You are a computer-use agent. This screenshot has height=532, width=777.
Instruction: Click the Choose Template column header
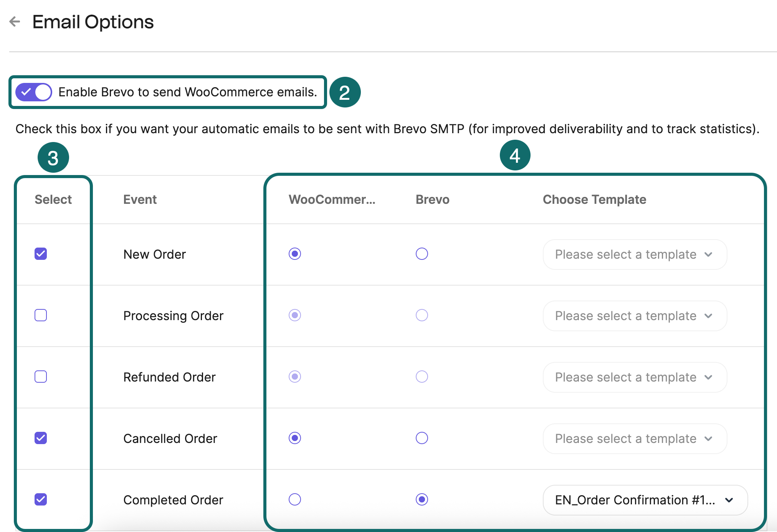(594, 199)
